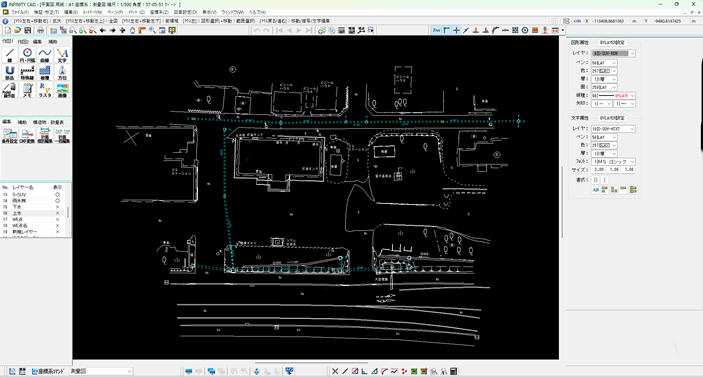The width and height of the screenshot is (703, 377).
Task: Open the 条件設定 settings button
Action: [x=9, y=136]
